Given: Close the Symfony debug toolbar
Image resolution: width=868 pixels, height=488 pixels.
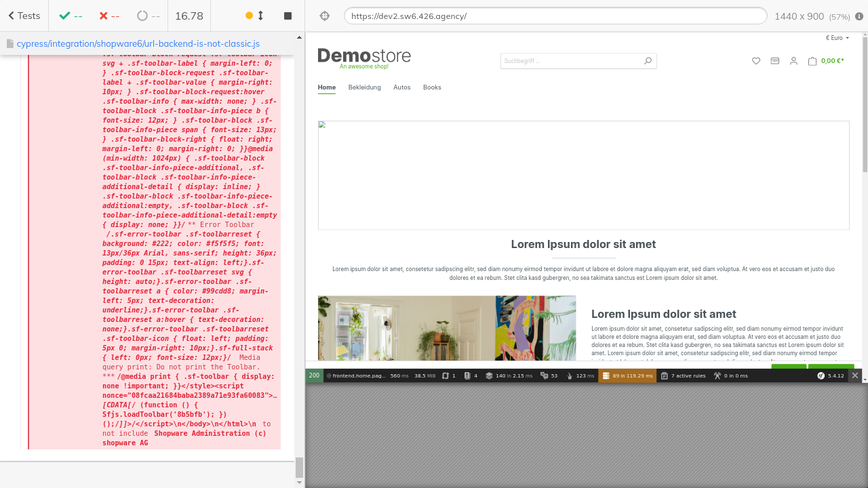Looking at the screenshot, I should pos(855,375).
